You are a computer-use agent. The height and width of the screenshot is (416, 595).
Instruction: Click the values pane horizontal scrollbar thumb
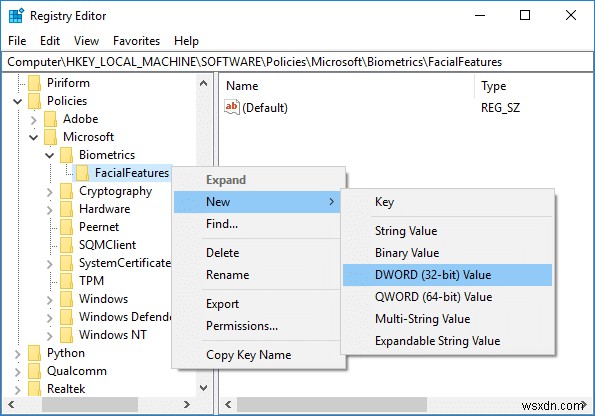click(x=332, y=405)
